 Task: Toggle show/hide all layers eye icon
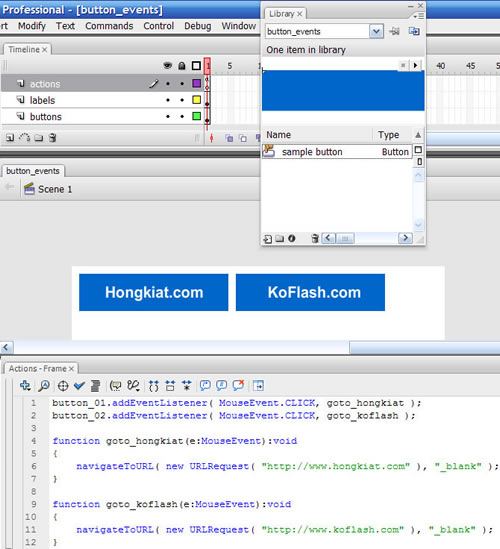[168, 65]
